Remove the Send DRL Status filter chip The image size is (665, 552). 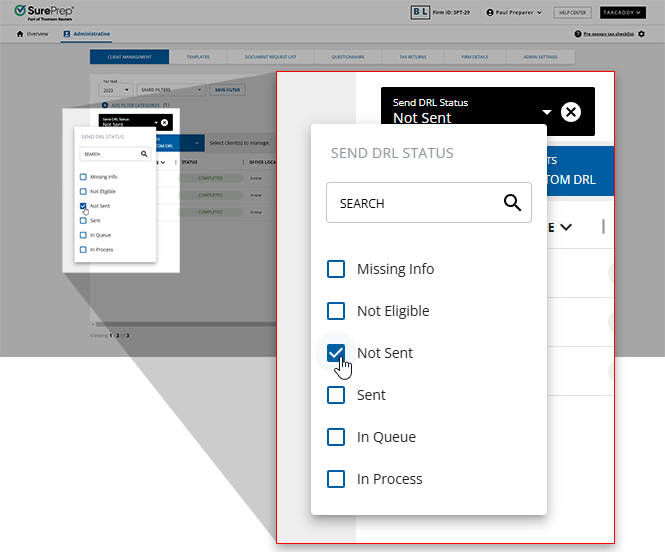pyautogui.click(x=570, y=112)
